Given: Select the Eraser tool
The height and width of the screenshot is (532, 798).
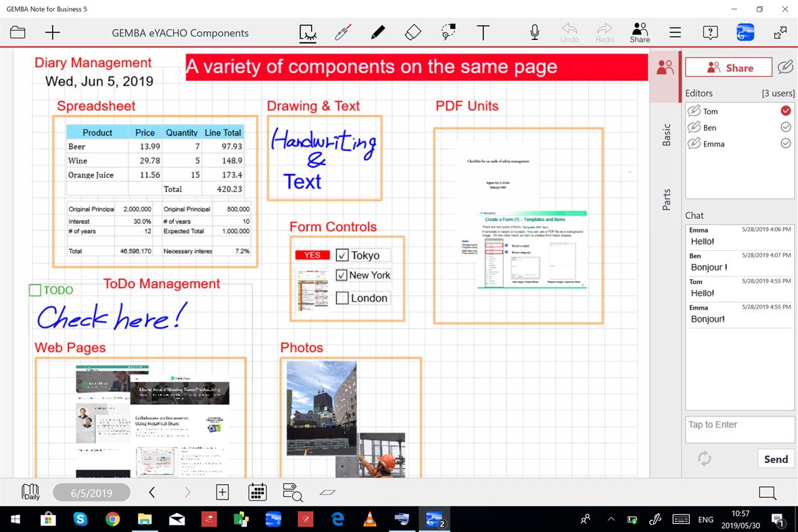Looking at the screenshot, I should pos(413,32).
